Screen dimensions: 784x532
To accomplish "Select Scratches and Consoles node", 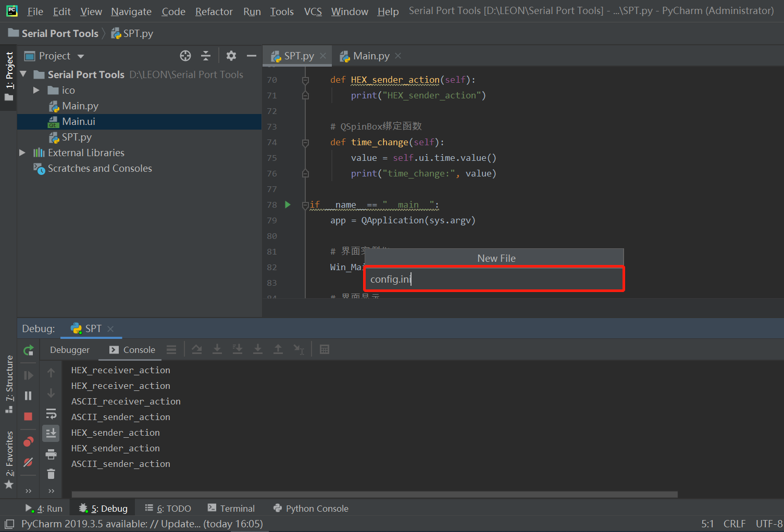I will [100, 168].
